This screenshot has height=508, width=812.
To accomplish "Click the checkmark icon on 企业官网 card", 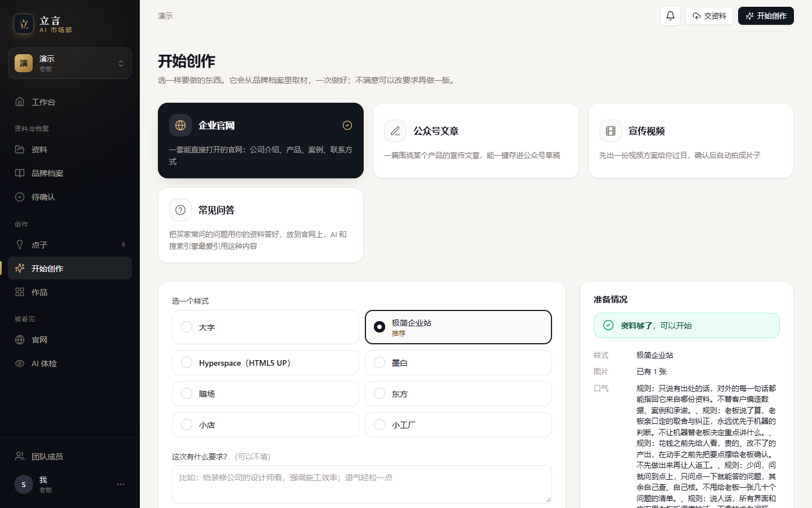I will [347, 125].
